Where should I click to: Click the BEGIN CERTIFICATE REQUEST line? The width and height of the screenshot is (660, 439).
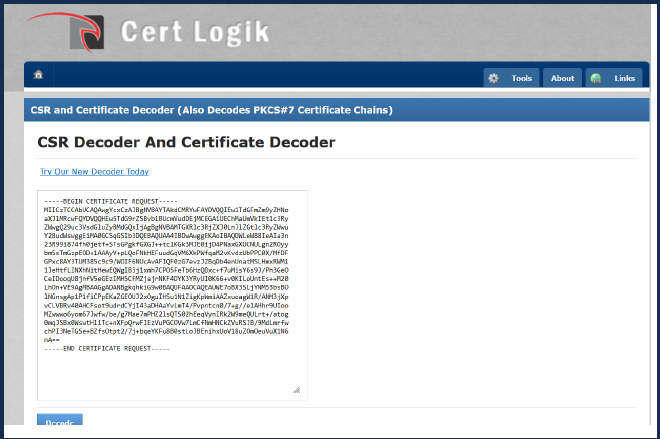tap(111, 202)
